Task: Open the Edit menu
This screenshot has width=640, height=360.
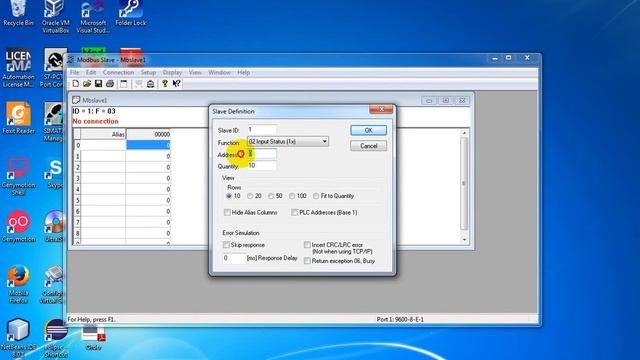Action: (x=91, y=73)
